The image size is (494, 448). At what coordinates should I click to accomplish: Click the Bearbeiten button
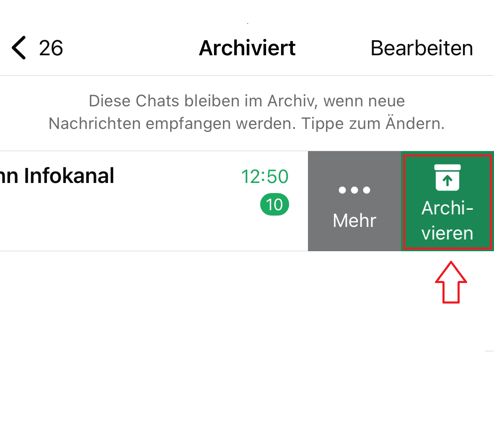(x=422, y=48)
